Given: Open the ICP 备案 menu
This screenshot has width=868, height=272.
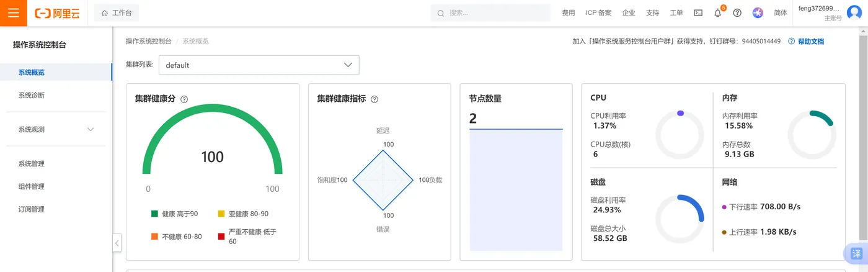Looking at the screenshot, I should (598, 12).
